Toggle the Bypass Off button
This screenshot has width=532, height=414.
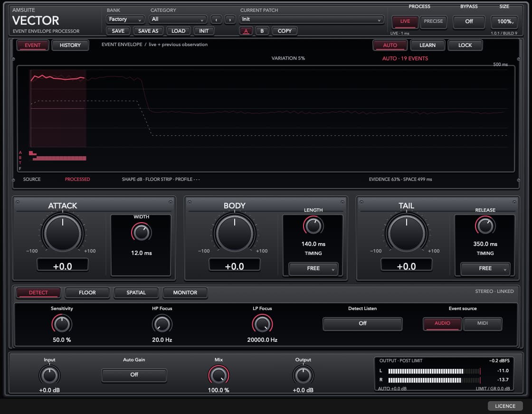[x=469, y=22]
